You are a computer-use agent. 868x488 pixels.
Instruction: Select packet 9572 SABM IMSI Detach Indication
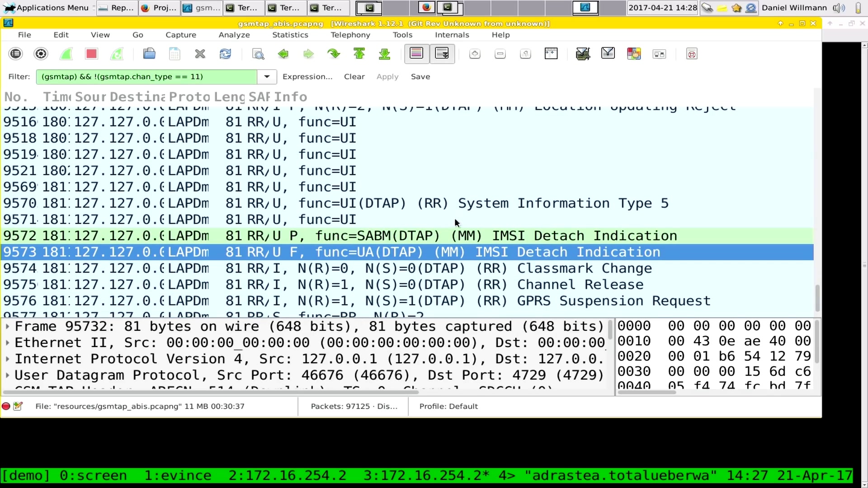pos(407,236)
